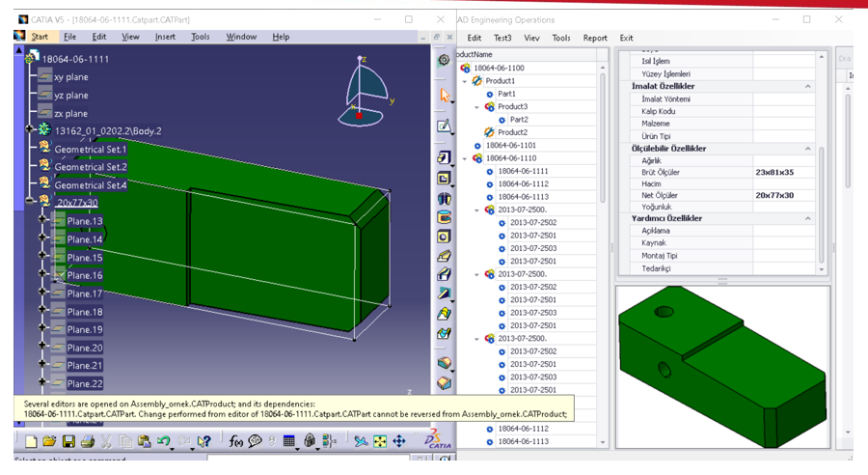Screen dimensions: 868x475
Task: Click the Net Ölçüler value cell 20x77x30
Action: tap(783, 195)
